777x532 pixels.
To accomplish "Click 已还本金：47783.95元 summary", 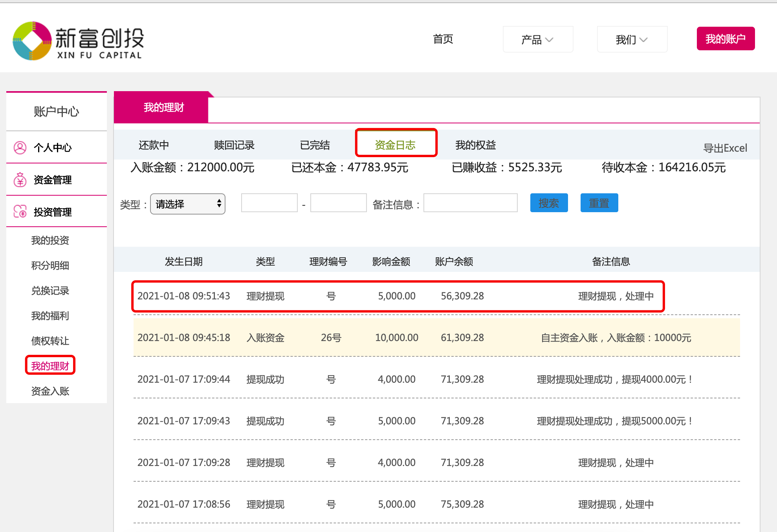I will [x=350, y=168].
